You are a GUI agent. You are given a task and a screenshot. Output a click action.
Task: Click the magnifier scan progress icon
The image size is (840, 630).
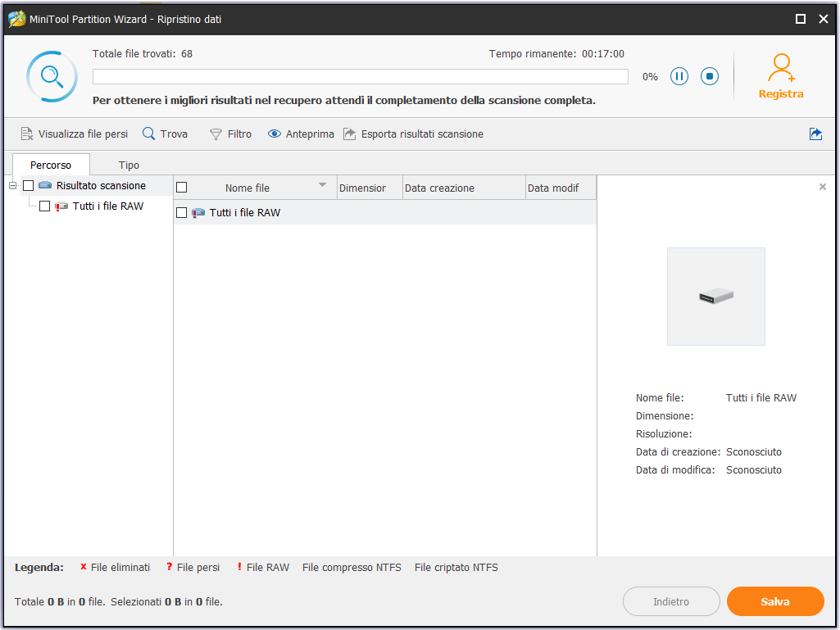click(52, 77)
